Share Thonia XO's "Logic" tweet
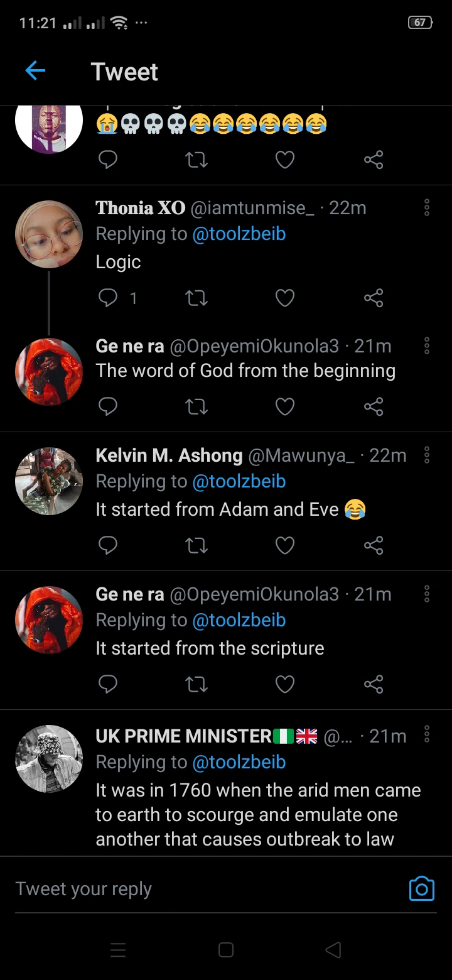Viewport: 452px width, 980px height. (x=373, y=298)
